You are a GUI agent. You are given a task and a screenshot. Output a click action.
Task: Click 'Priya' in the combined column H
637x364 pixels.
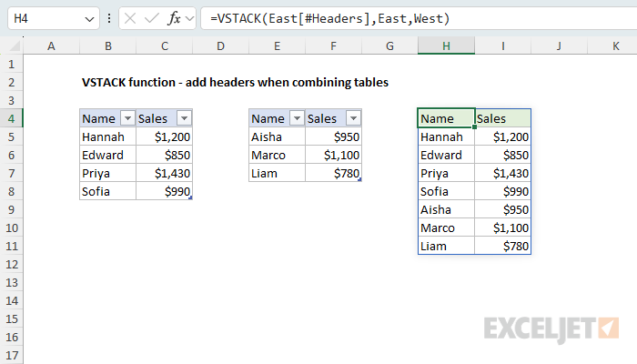446,173
